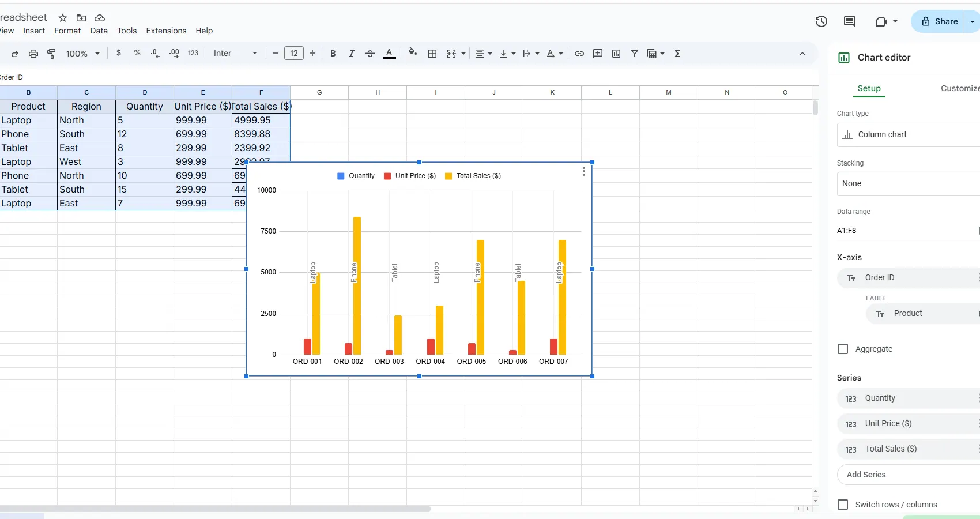Open the fill color picker
980x519 pixels.
(412, 53)
